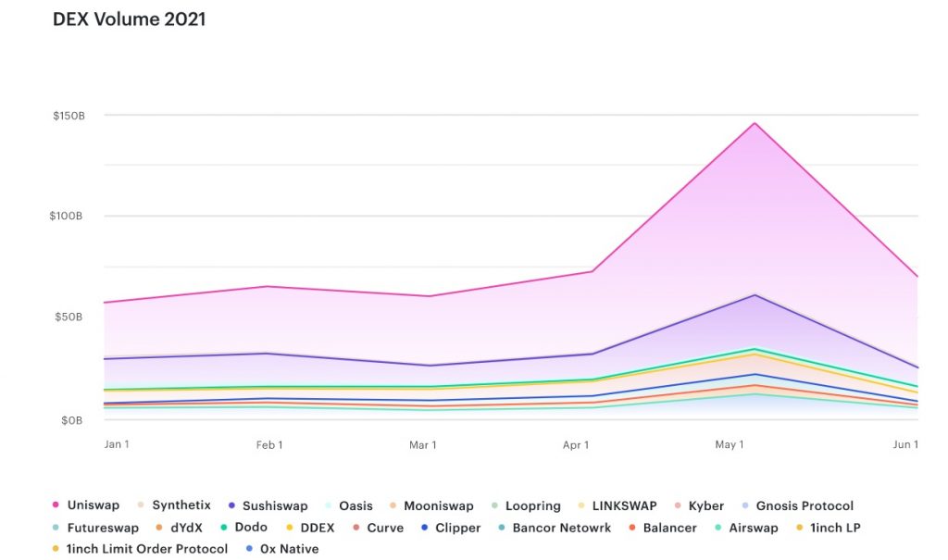Toggle the Mooniswap series label in legend
Viewport: 948px width, 560px height.
[439, 505]
